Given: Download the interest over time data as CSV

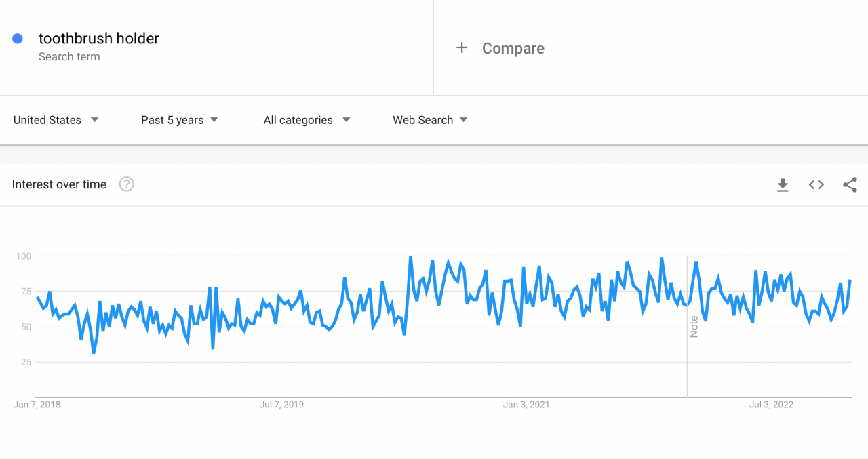Looking at the screenshot, I should (x=783, y=184).
